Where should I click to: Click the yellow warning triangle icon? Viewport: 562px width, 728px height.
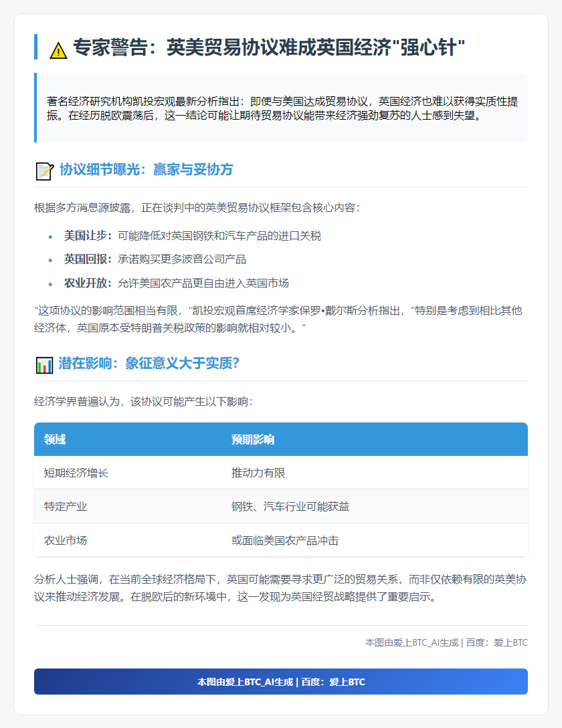coord(58,50)
